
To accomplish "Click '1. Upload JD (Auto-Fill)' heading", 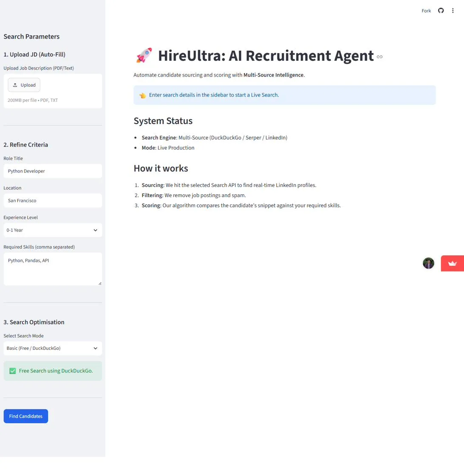I will click(x=34, y=54).
